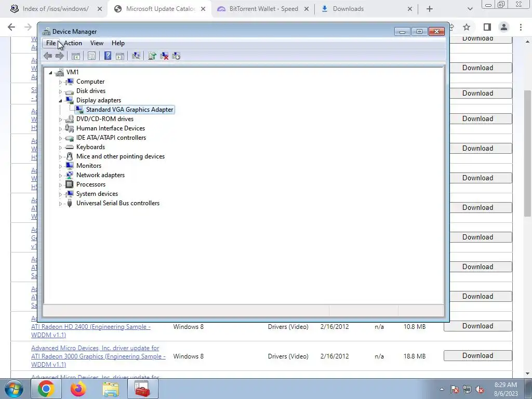Expand the Monitors category

(60, 166)
